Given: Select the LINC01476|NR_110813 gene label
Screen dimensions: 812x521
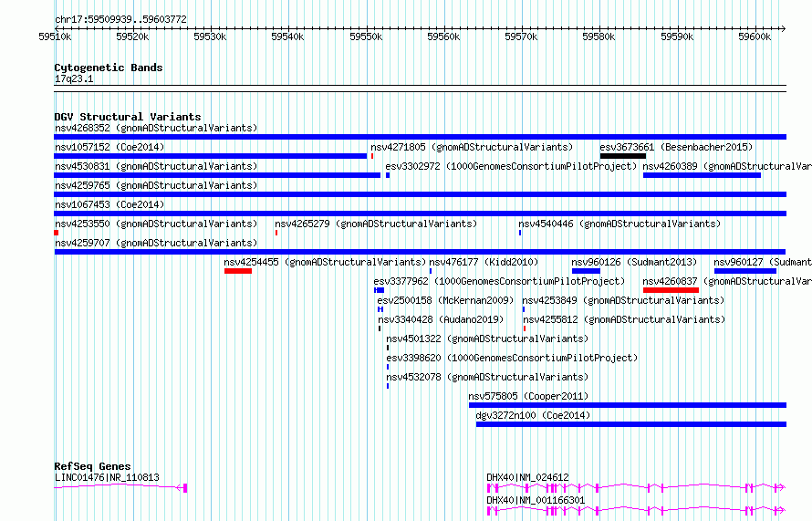Looking at the screenshot, I should [x=107, y=477].
